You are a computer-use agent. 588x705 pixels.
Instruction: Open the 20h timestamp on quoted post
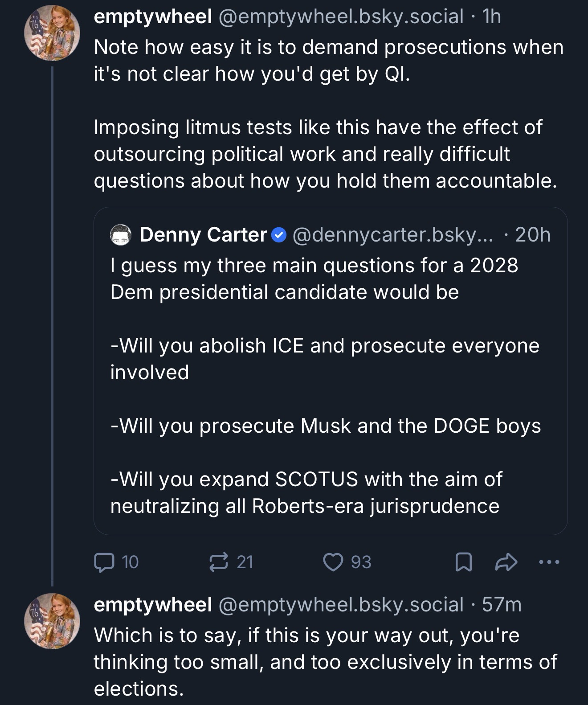(x=533, y=234)
